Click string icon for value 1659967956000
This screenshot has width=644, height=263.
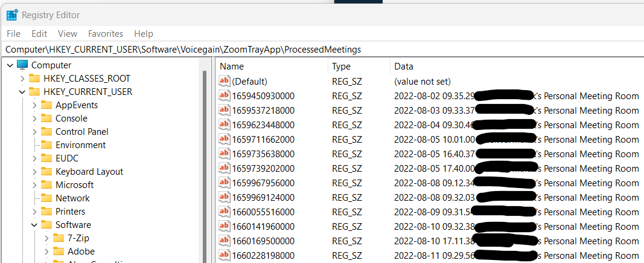pyautogui.click(x=225, y=183)
